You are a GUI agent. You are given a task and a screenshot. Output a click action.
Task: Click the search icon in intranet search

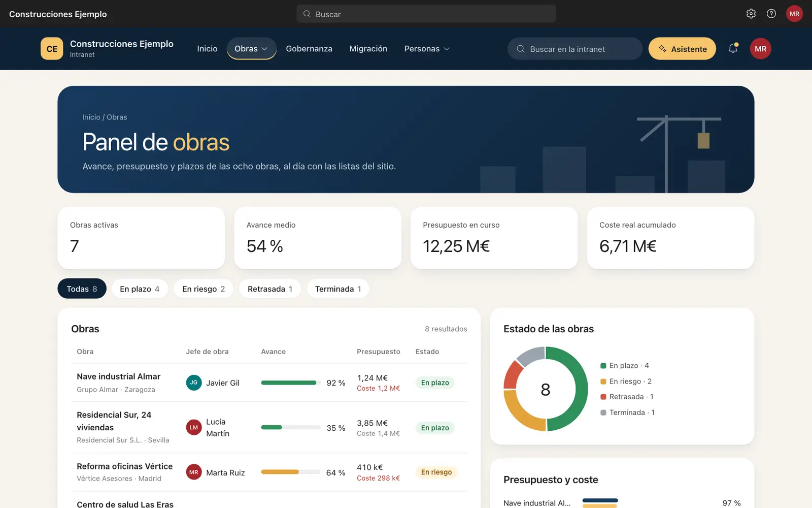click(x=521, y=49)
